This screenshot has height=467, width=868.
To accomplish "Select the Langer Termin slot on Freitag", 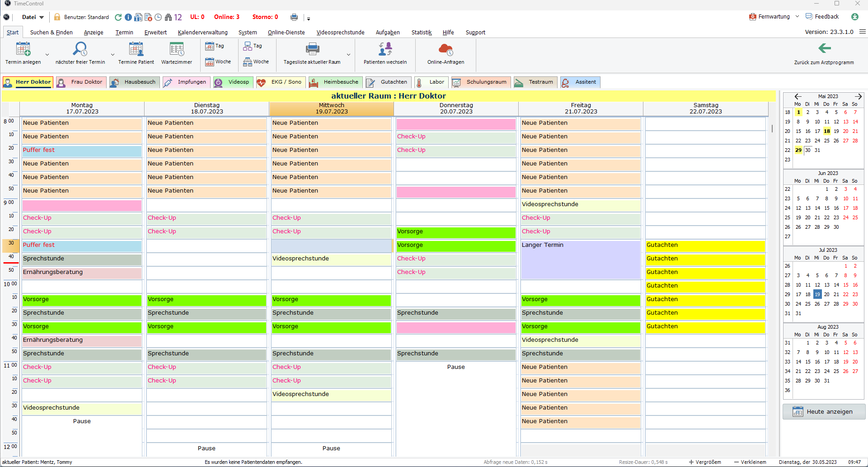I will pyautogui.click(x=581, y=260).
